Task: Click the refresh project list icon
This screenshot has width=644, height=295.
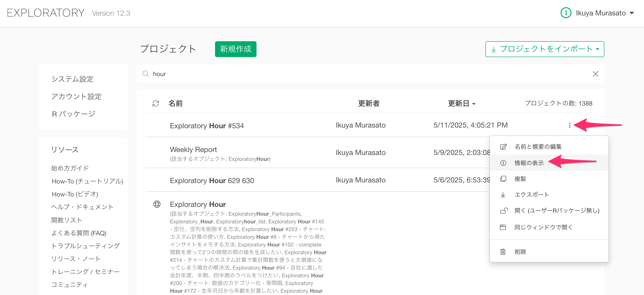Action: pos(156,103)
